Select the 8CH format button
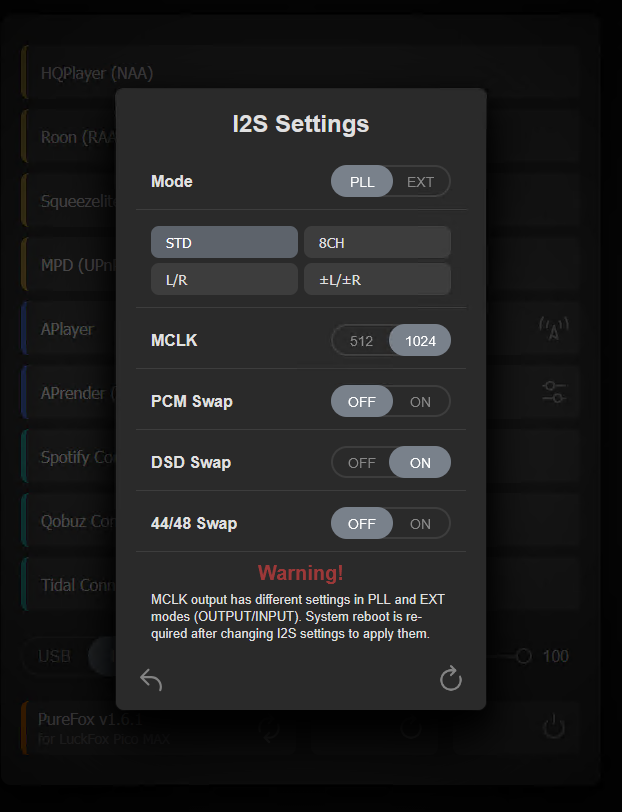 [x=377, y=243]
